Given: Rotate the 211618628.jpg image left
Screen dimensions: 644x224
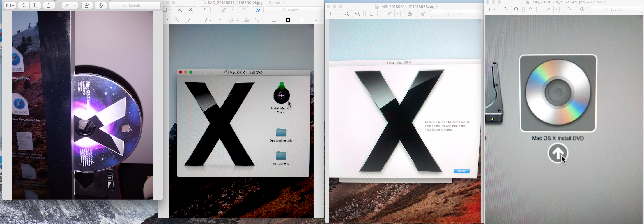Looking at the screenshot, I should 410,14.
